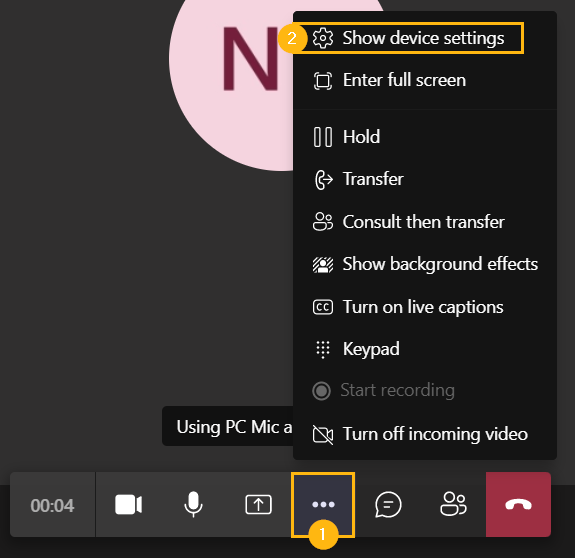Turn on live captions
Image resolution: width=575 pixels, height=558 pixels.
(x=425, y=307)
